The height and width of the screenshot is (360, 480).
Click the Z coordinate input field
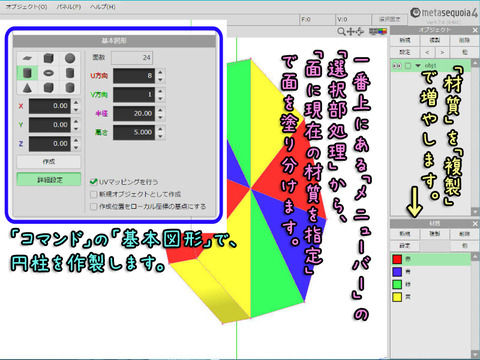[x=50, y=144]
